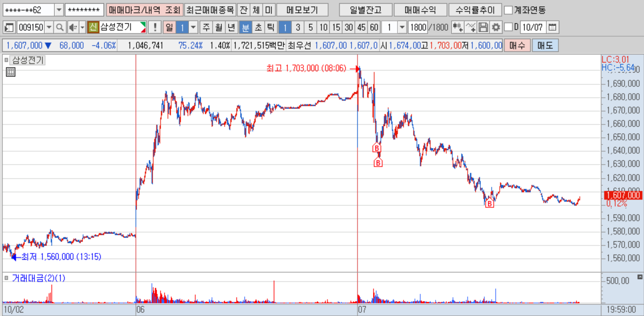Screen dimensions: 644x316
Task: Enable the 계좌연동 checkbox
Action: point(508,10)
